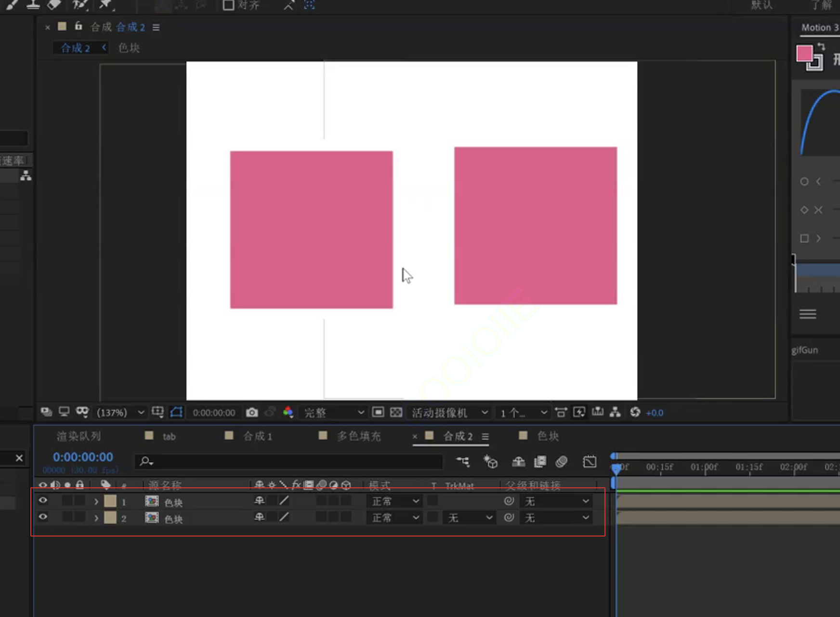Open the 完整 resolution dropdown
The image size is (840, 617).
tap(334, 413)
